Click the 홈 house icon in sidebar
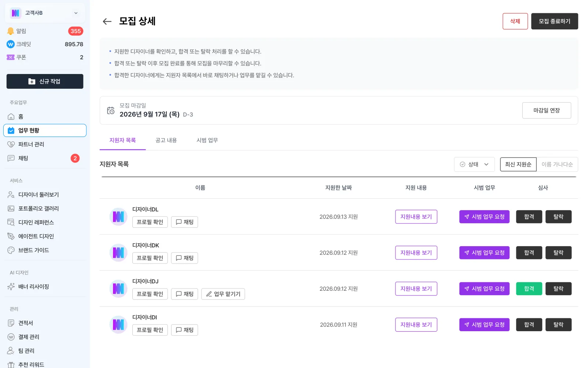This screenshot has width=588, height=368. (11, 117)
